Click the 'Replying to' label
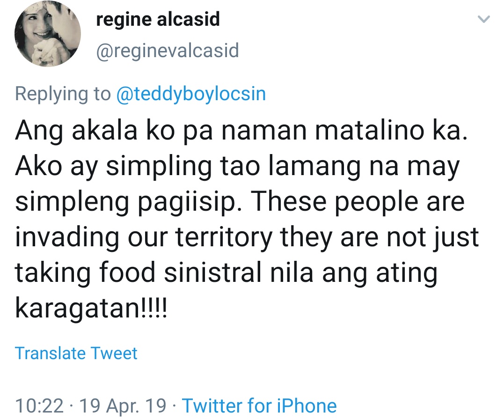 pos(63,94)
